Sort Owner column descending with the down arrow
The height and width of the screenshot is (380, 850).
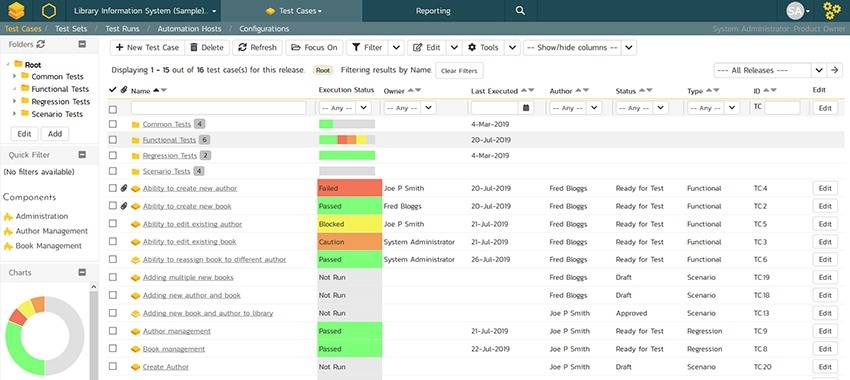tap(418, 91)
